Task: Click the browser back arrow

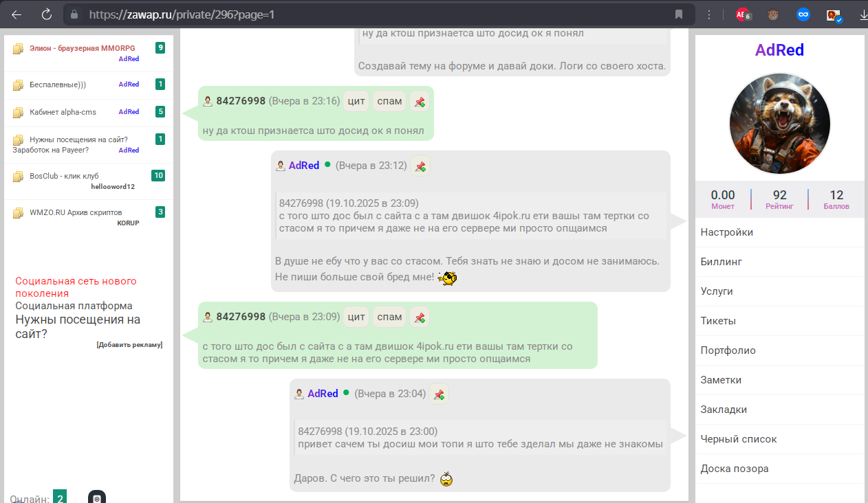Action: [17, 14]
